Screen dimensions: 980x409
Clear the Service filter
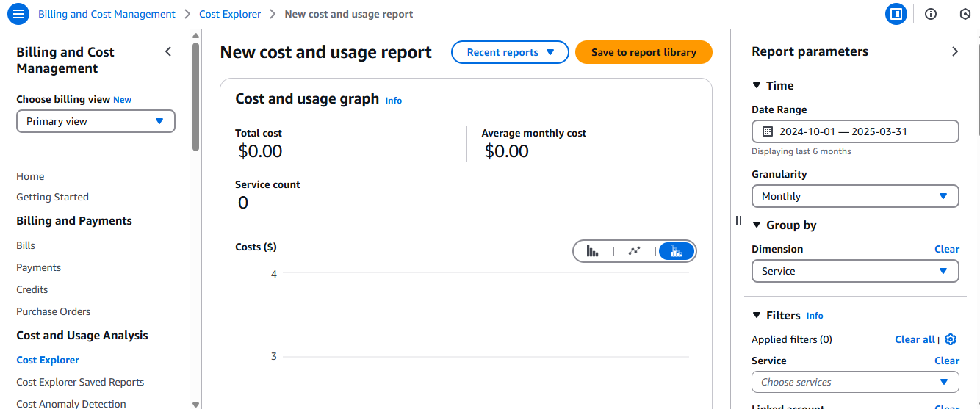point(947,361)
